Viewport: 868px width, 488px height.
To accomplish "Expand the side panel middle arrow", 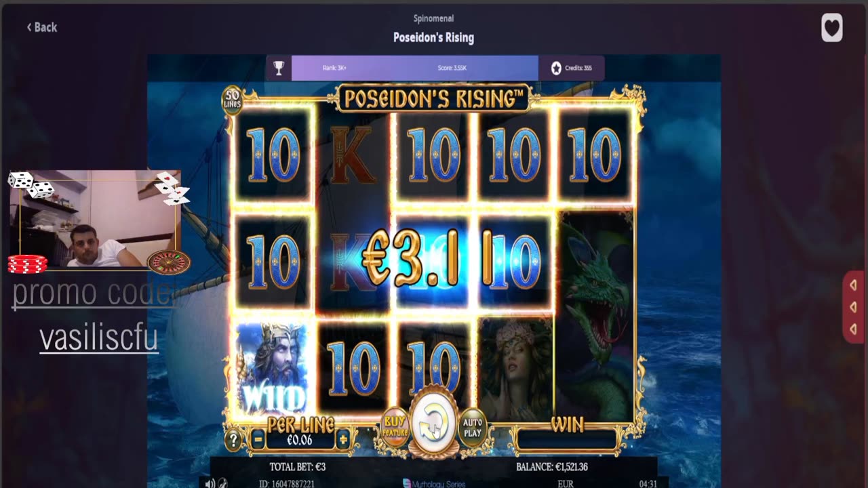I will click(x=853, y=307).
